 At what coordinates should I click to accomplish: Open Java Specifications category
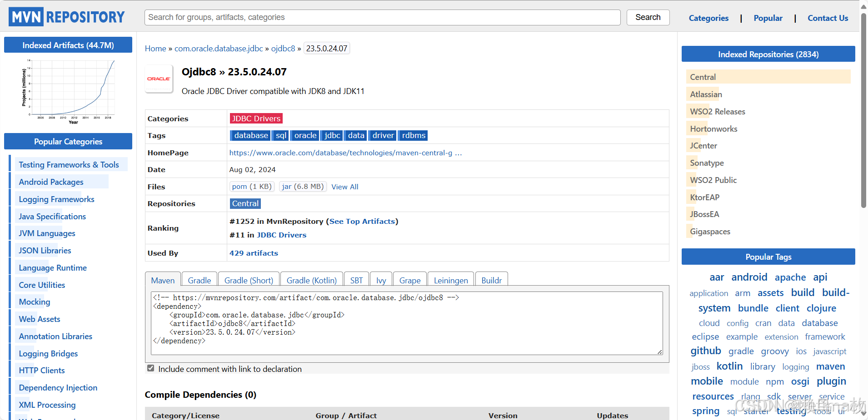pos(52,217)
